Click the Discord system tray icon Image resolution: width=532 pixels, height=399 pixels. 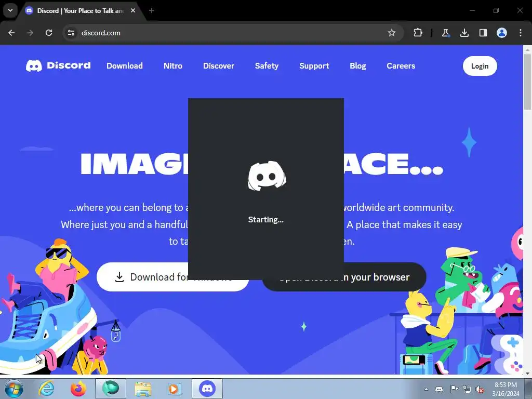point(439,389)
